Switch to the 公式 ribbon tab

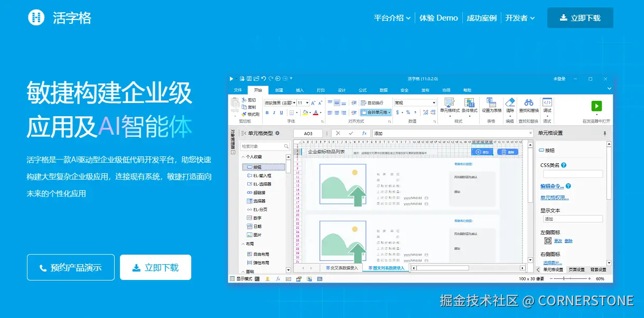click(x=362, y=90)
